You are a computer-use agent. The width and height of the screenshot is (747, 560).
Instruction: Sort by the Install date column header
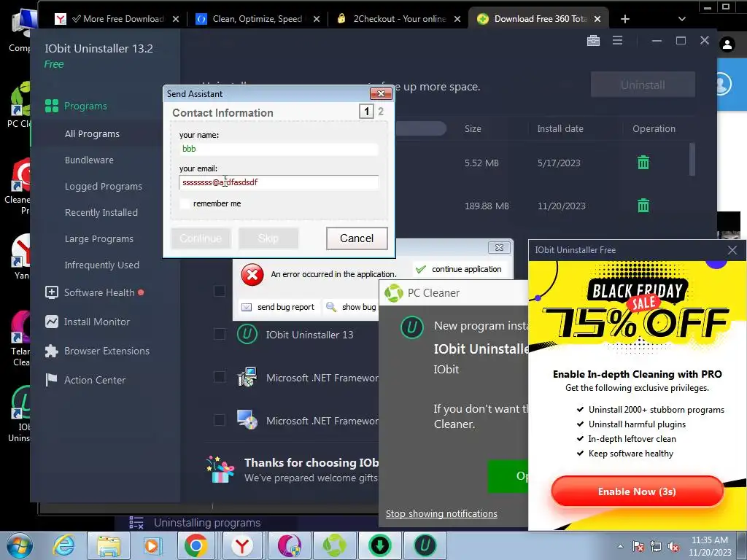[x=560, y=128]
